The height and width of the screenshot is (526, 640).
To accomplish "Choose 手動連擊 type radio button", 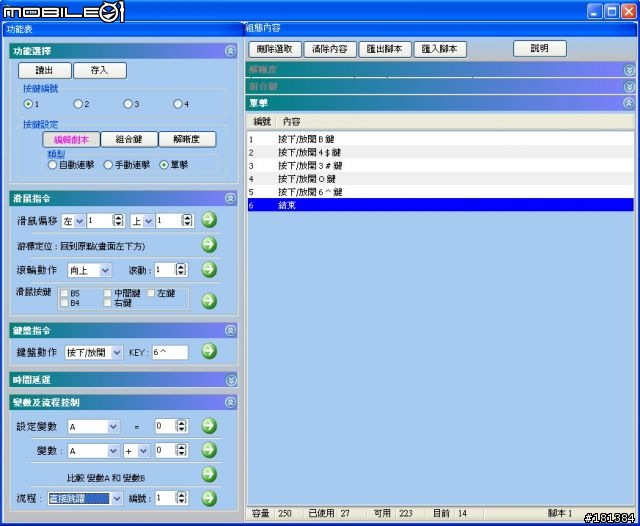I will click(x=108, y=165).
